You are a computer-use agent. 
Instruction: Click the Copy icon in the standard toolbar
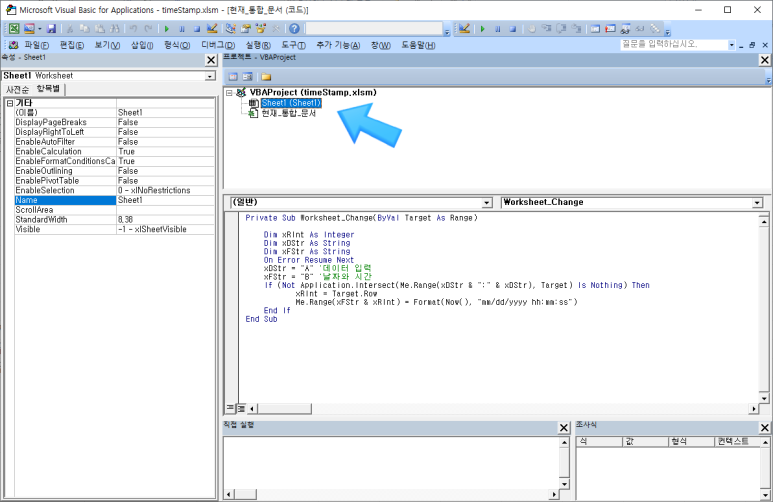pos(85,29)
